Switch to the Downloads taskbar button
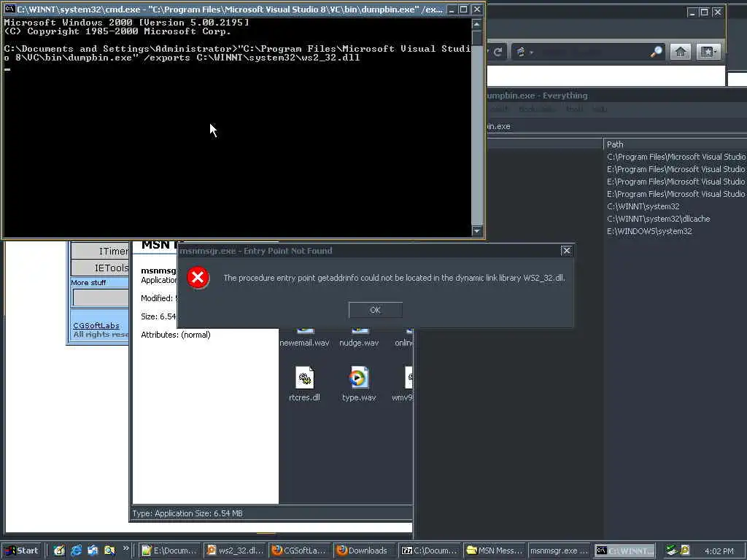This screenshot has width=747, height=560. 364,551
